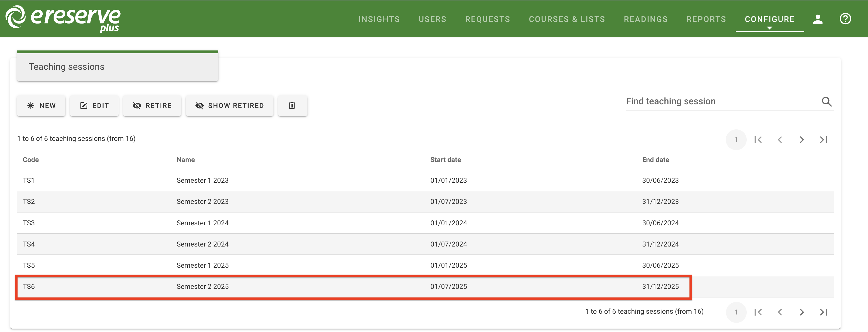Screen dimensions: 868x332
Task: Click the New teaching session button
Action: (41, 106)
